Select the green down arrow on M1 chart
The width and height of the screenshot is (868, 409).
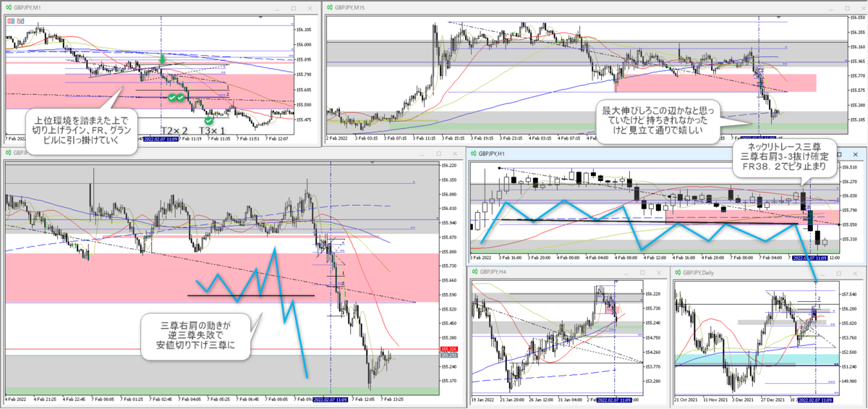(x=163, y=59)
